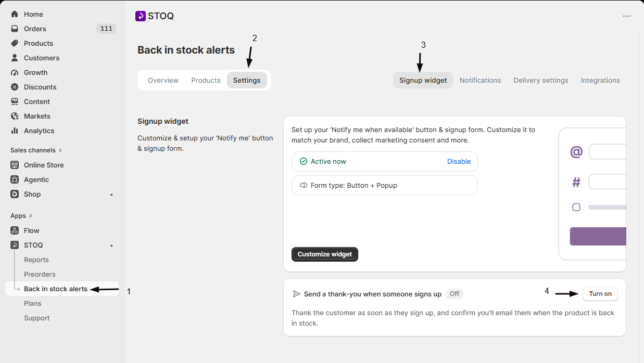Screen dimensions: 644x363
Task: Click the green Active now checkmark icon
Action: pyautogui.click(x=304, y=161)
